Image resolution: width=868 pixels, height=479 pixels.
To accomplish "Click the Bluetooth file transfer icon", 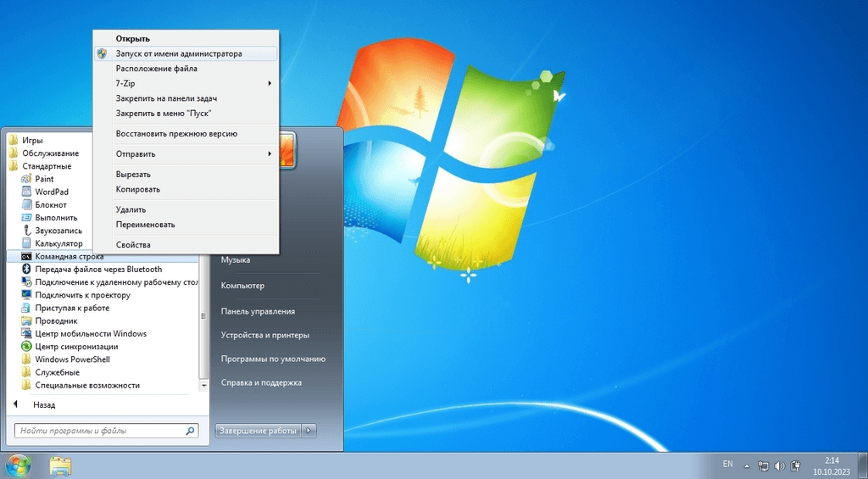I will click(26, 269).
